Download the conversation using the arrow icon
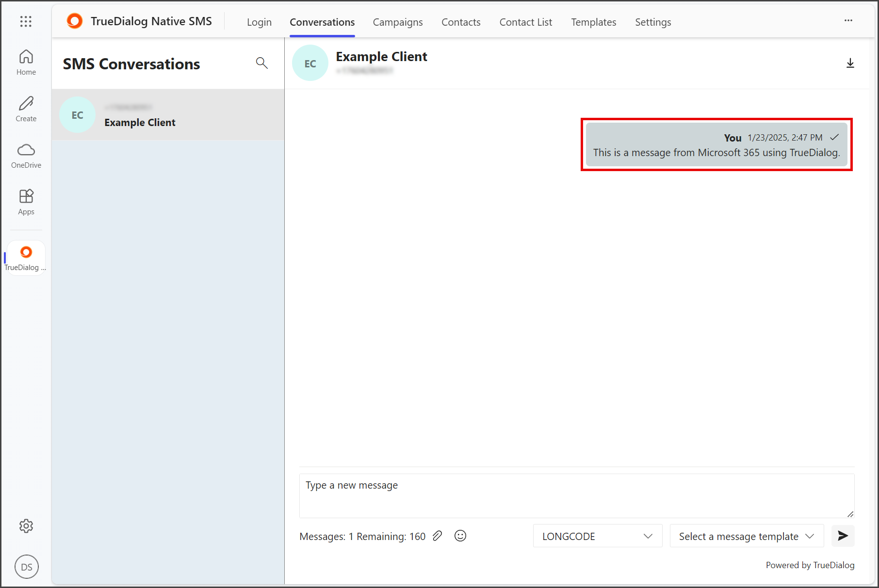 click(x=850, y=64)
